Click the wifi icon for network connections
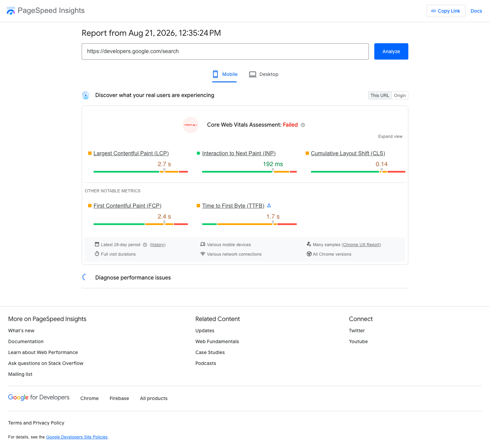Screen dimensions: 490x448 [203, 254]
